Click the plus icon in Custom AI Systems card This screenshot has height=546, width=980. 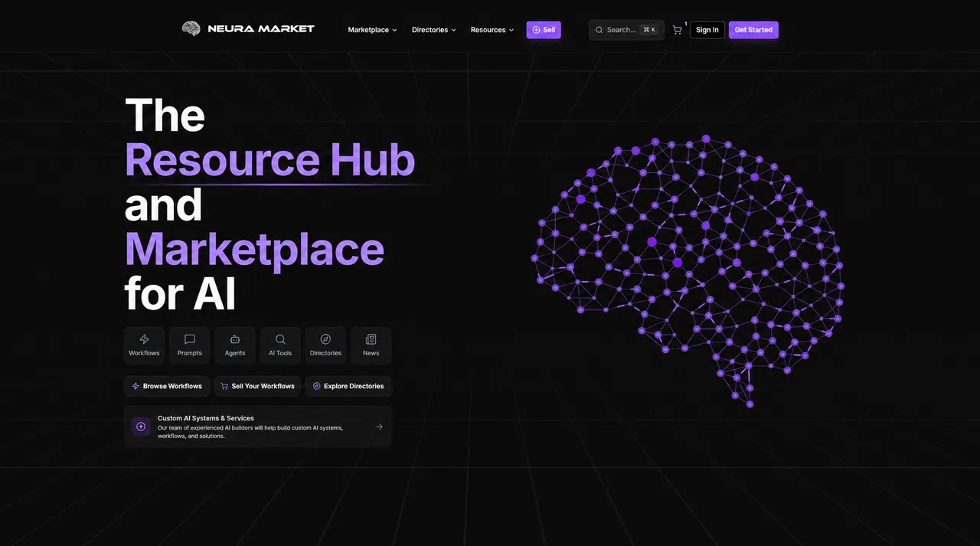(x=141, y=427)
